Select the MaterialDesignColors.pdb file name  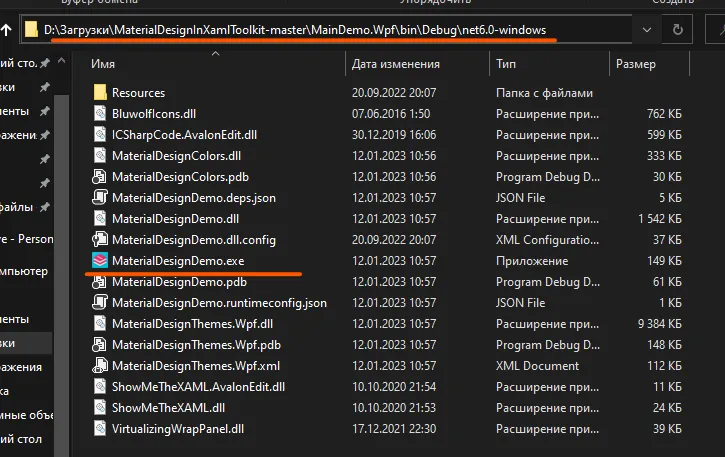[180, 177]
